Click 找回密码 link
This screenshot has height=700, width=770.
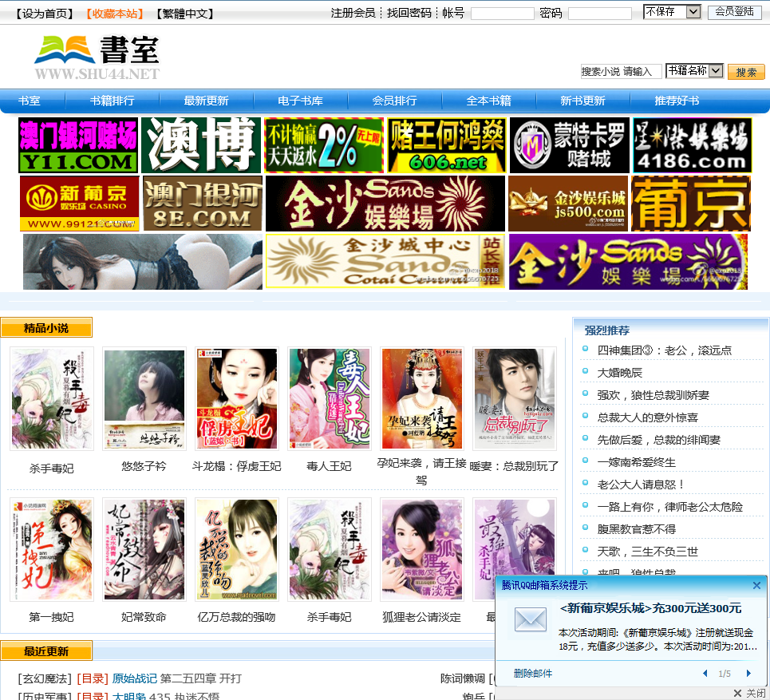(409, 13)
